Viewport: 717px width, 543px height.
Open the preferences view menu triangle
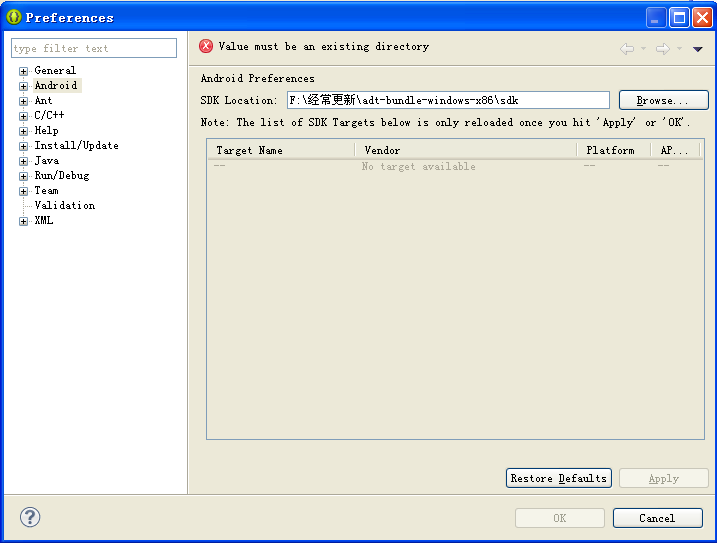[x=697, y=49]
